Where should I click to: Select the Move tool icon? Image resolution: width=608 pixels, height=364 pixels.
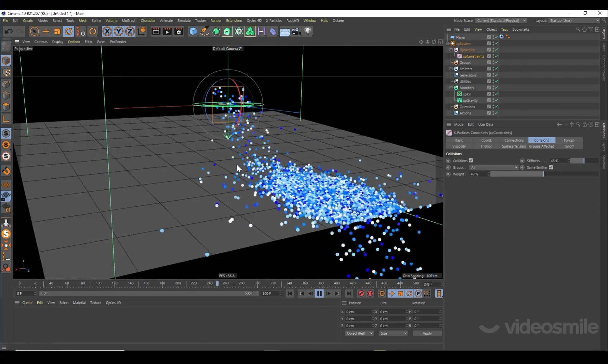[x=46, y=31]
